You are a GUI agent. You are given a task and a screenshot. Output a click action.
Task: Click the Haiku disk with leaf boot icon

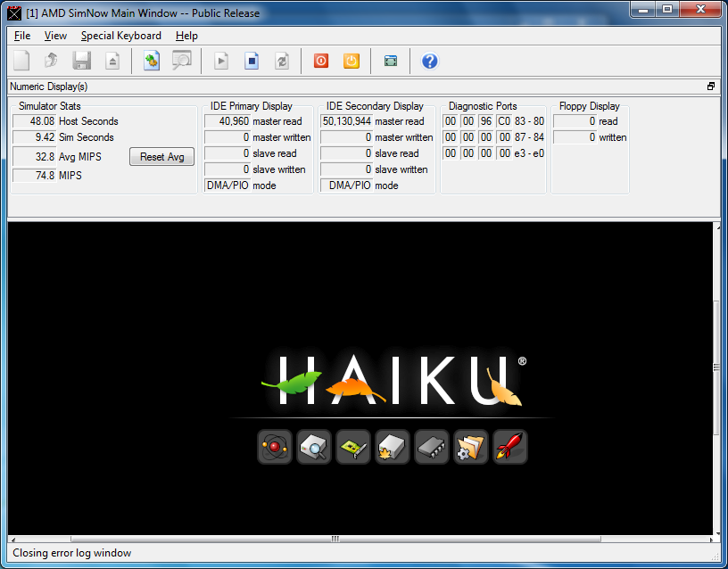click(393, 447)
